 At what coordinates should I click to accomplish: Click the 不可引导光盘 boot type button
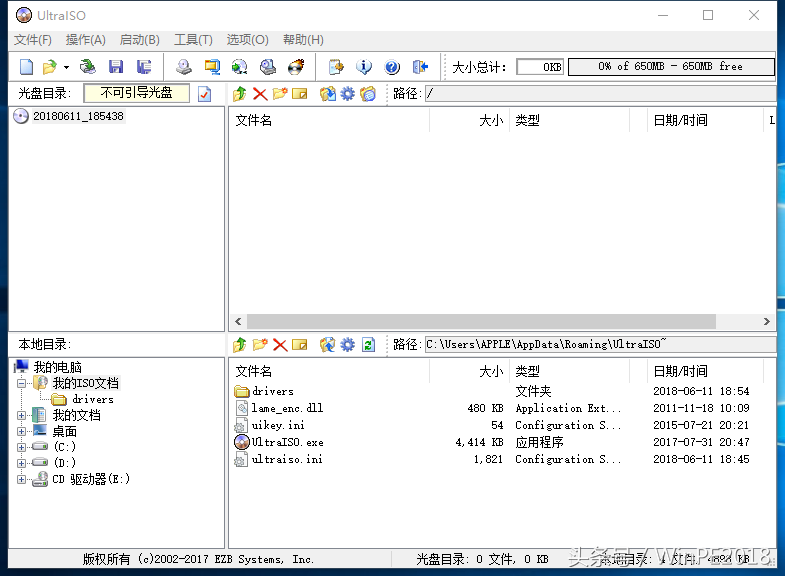click(137, 93)
